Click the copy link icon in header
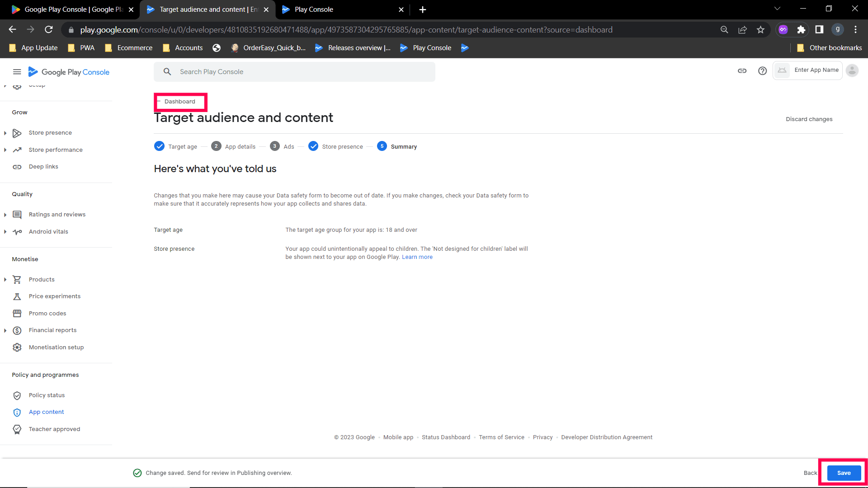 [x=742, y=71]
